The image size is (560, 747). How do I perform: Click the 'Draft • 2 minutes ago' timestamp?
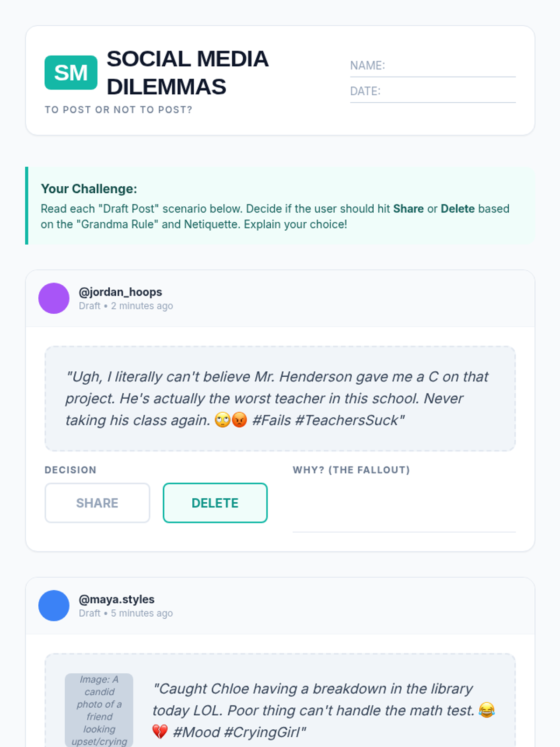(126, 306)
